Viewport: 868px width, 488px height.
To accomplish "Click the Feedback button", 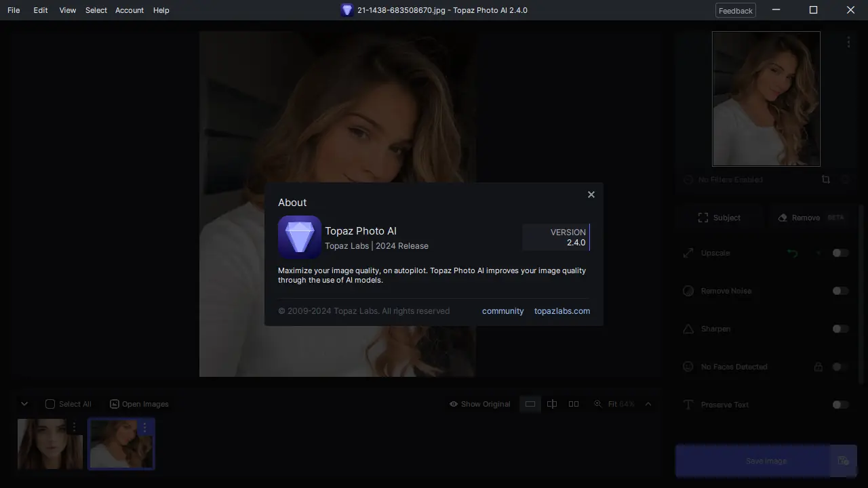I will click(736, 10).
